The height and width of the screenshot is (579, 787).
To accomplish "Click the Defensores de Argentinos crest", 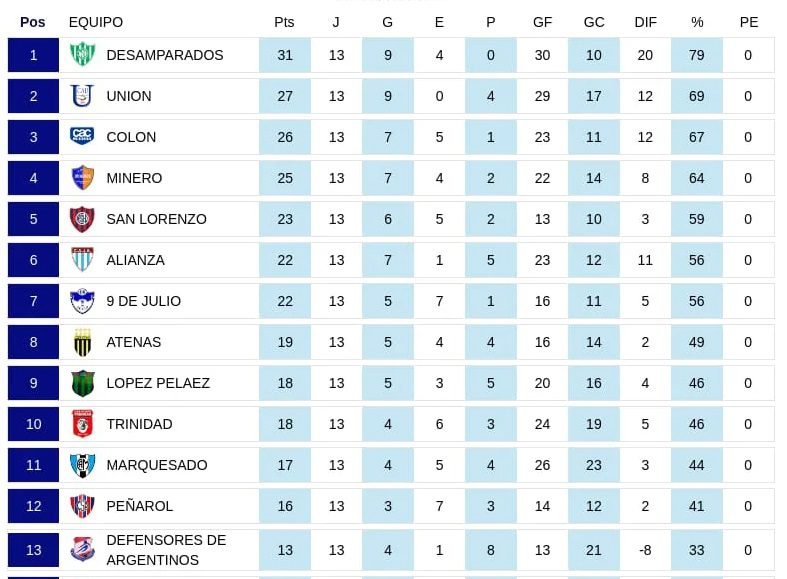I will [x=82, y=549].
